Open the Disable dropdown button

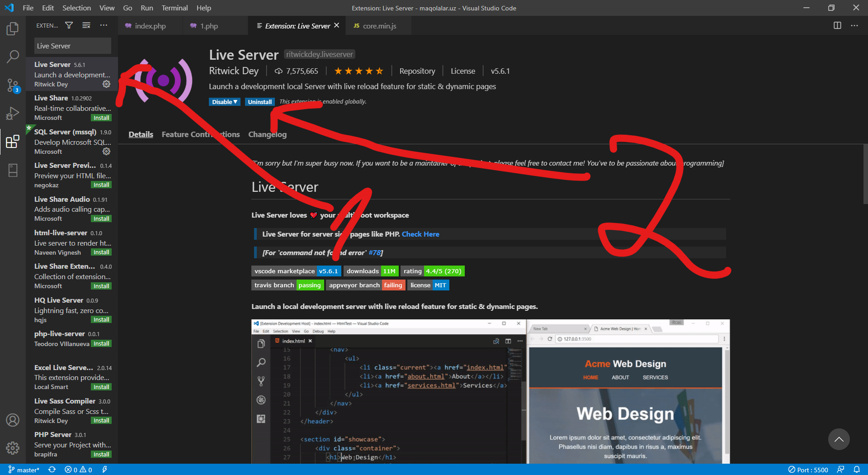225,102
